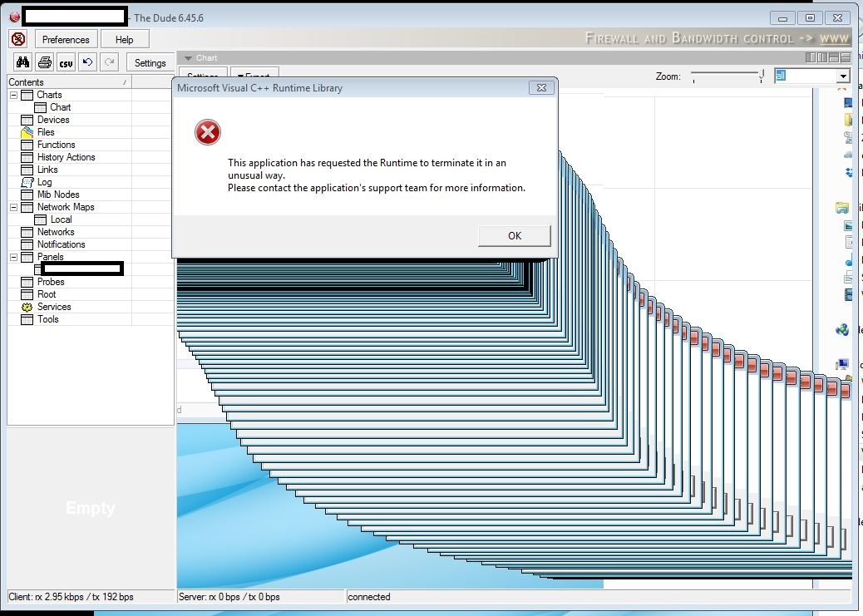This screenshot has width=863, height=616.
Task: Open Devices in the Contents tree
Action: click(53, 120)
